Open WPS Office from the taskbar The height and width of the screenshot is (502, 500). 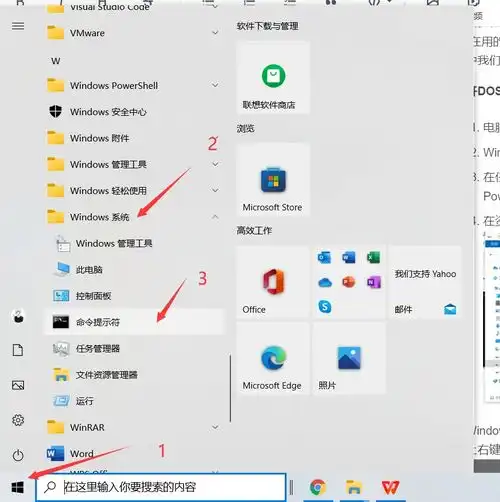[390, 488]
